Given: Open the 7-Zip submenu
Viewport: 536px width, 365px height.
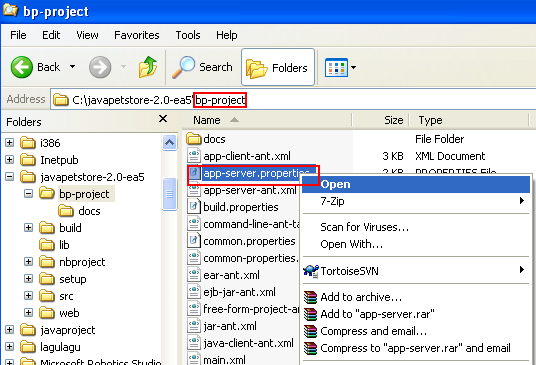Looking at the screenshot, I should point(416,201).
